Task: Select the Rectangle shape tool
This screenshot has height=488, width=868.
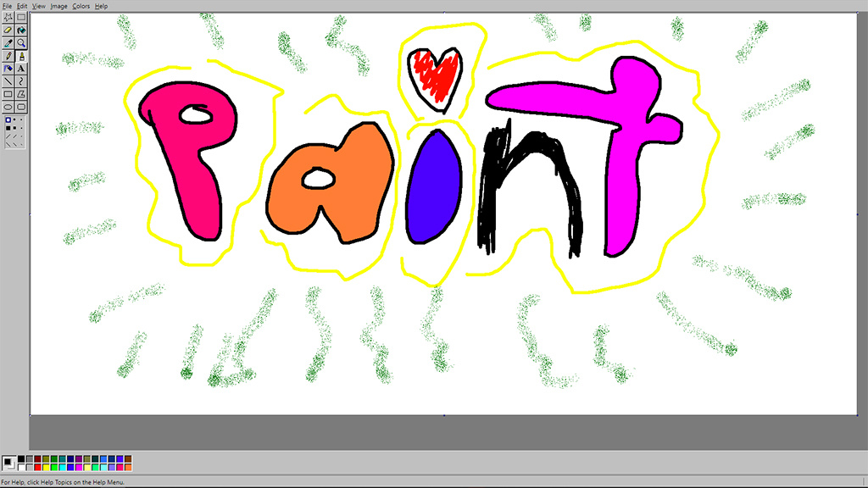Action: click(x=8, y=93)
